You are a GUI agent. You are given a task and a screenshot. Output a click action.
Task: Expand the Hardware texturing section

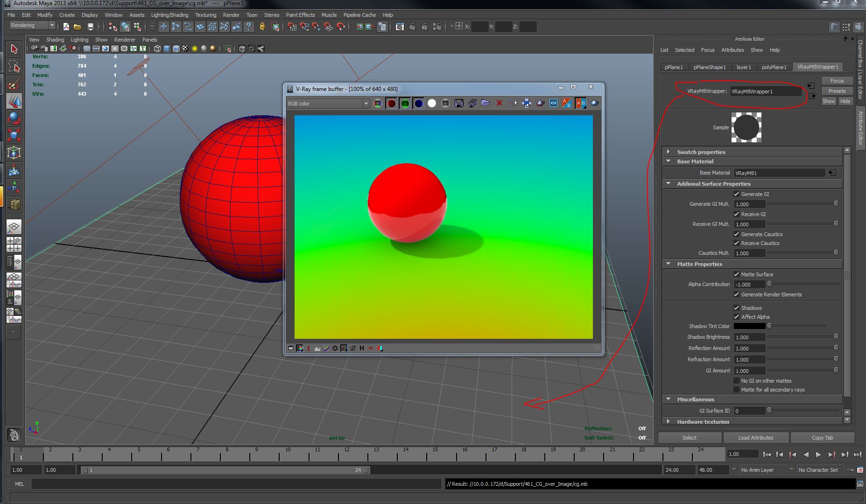pyautogui.click(x=668, y=421)
